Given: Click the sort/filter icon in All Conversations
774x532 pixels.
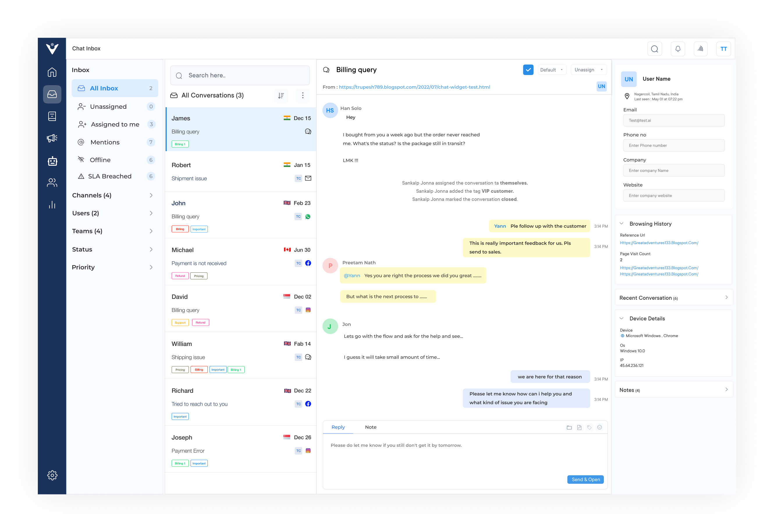Looking at the screenshot, I should coord(281,95).
